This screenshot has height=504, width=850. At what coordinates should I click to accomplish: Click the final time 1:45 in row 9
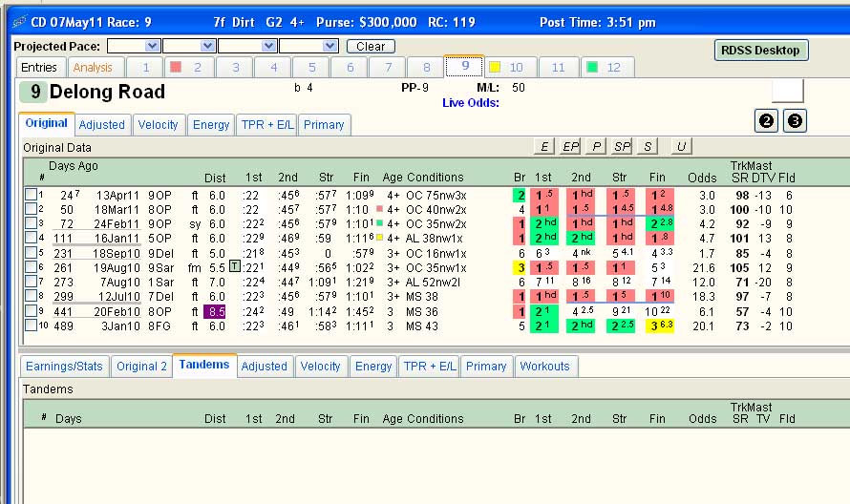point(360,311)
